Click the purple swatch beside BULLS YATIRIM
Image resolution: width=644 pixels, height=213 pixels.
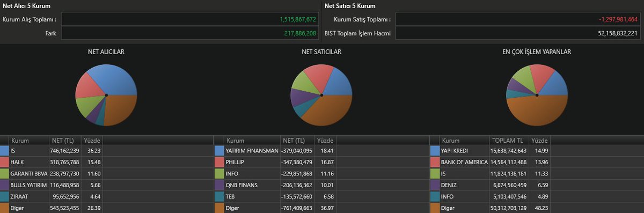point(4,185)
